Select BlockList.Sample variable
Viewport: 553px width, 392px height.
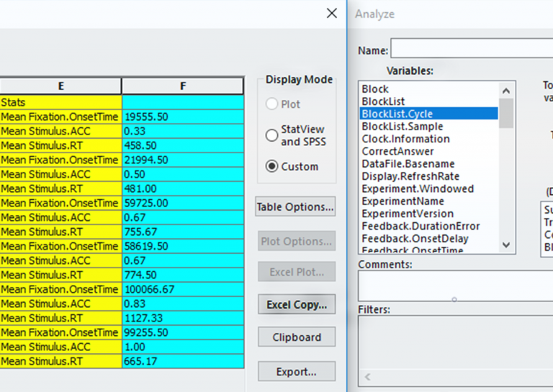coord(429,127)
